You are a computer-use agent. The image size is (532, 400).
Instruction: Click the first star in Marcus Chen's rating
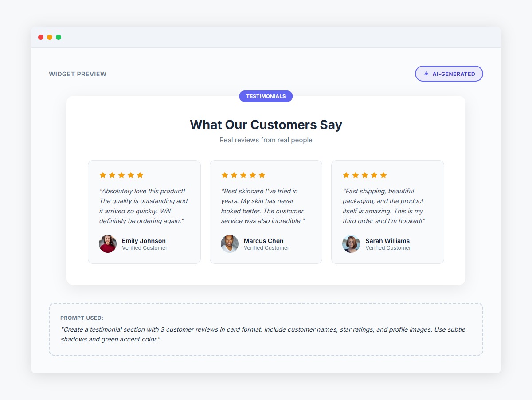(225, 175)
